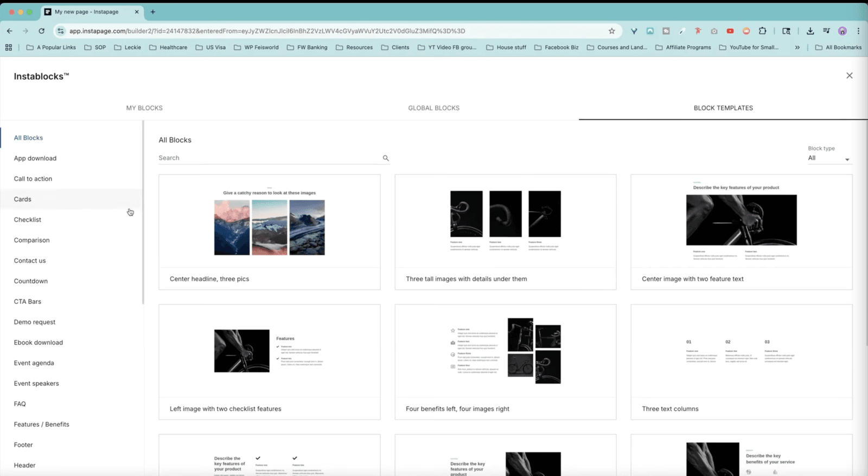Viewport: 868px width, 476px height.
Task: Open the All Bookmarks folder
Action: pos(838,47)
